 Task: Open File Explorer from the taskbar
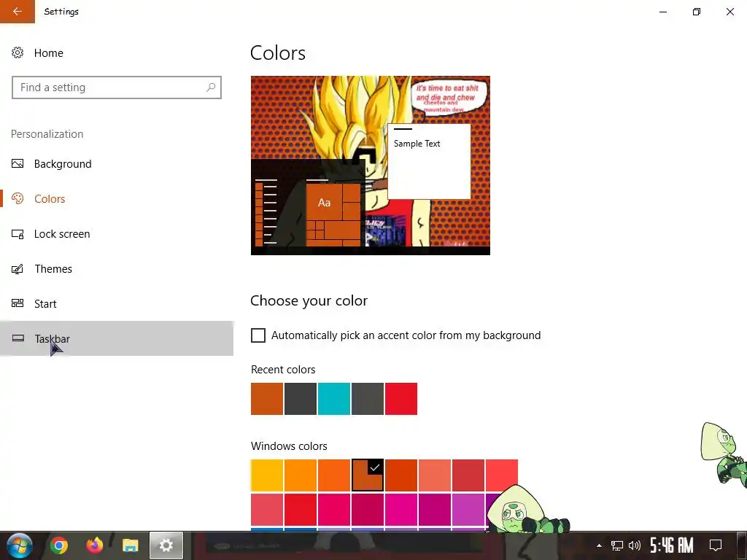tap(130, 545)
